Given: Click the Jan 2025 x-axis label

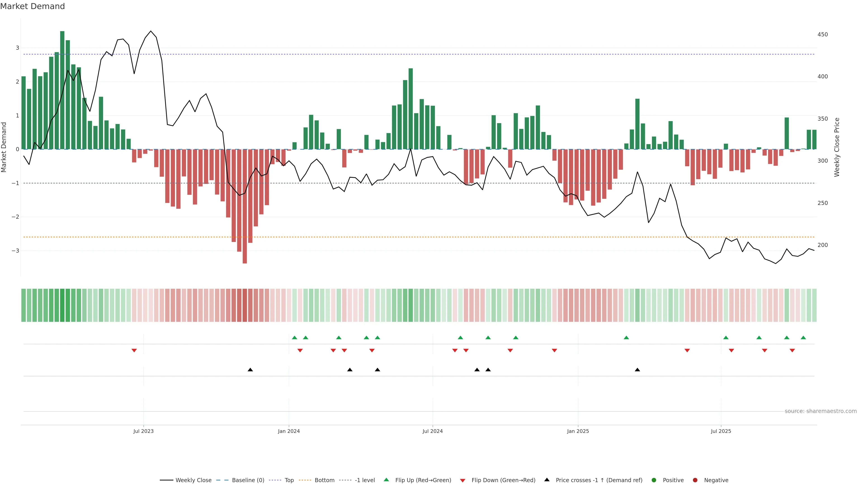Looking at the screenshot, I should pyautogui.click(x=578, y=431).
